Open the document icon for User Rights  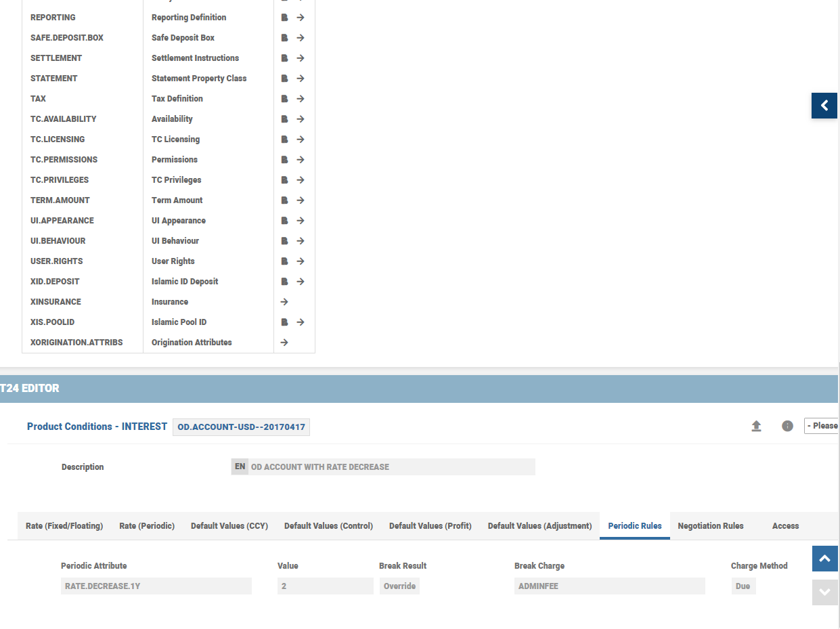point(285,261)
